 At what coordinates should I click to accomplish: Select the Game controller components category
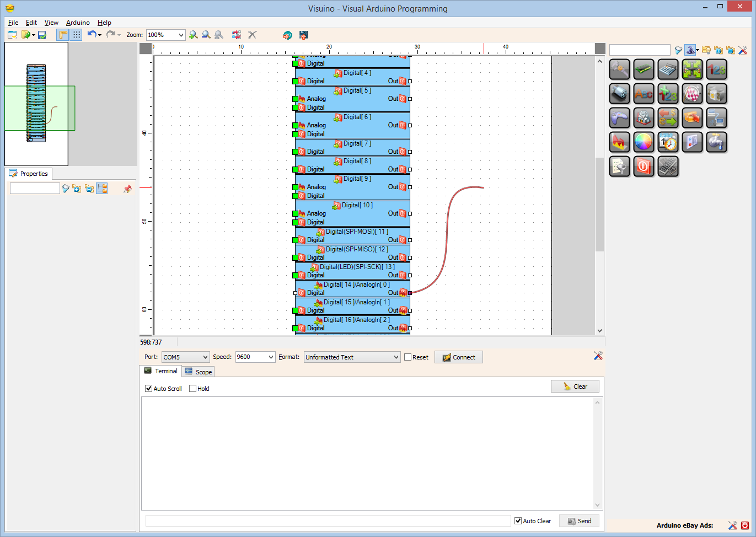[619, 117]
